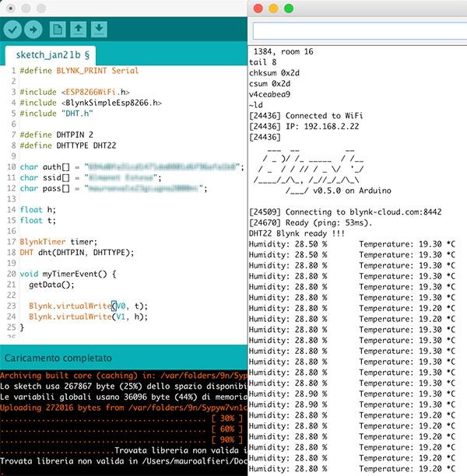Close the serial monitor with red button
467x476 pixels.
pyautogui.click(x=258, y=9)
